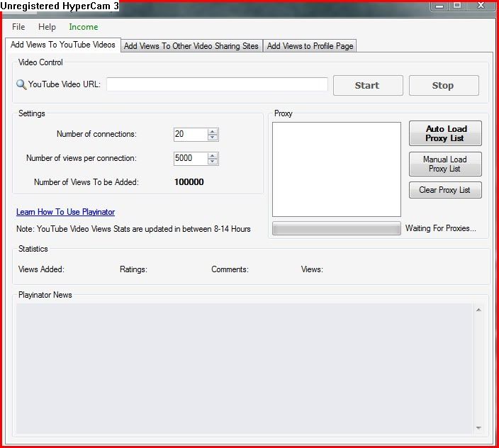Image resolution: width=499 pixels, height=448 pixels.
Task: Click Manual Load Proxy List button
Action: click(445, 164)
